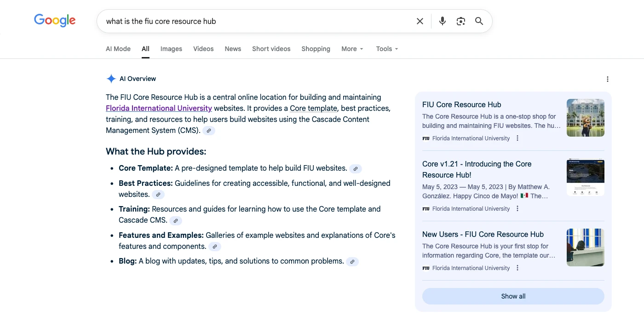Start voice search with microphone icon
Viewport: 644px width, 322px height.
tap(442, 21)
